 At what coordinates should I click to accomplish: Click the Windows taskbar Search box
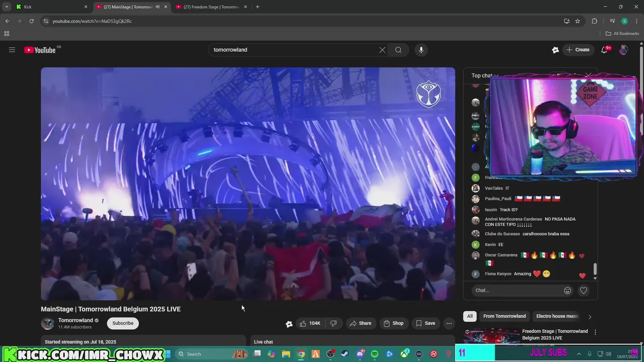pos(211,354)
